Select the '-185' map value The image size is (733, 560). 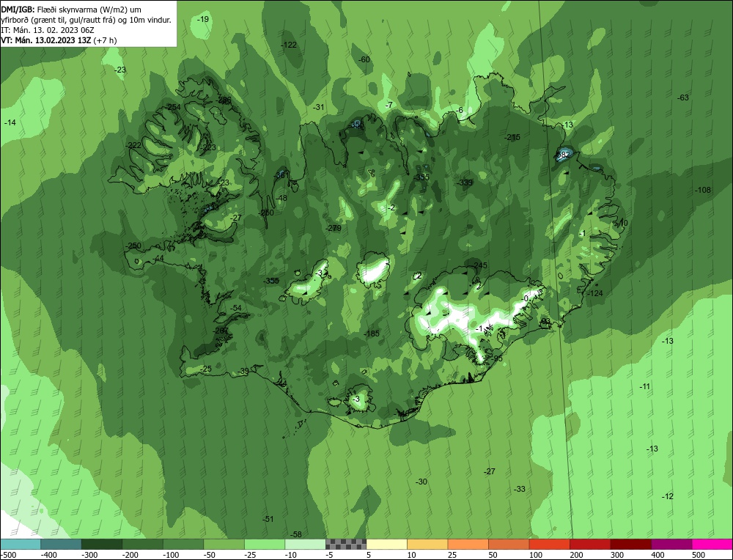coord(372,334)
